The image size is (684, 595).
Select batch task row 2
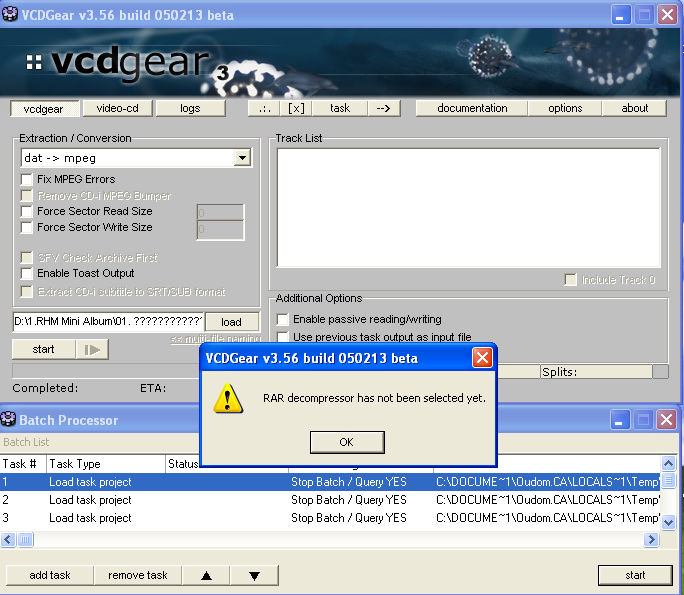[x=330, y=500]
